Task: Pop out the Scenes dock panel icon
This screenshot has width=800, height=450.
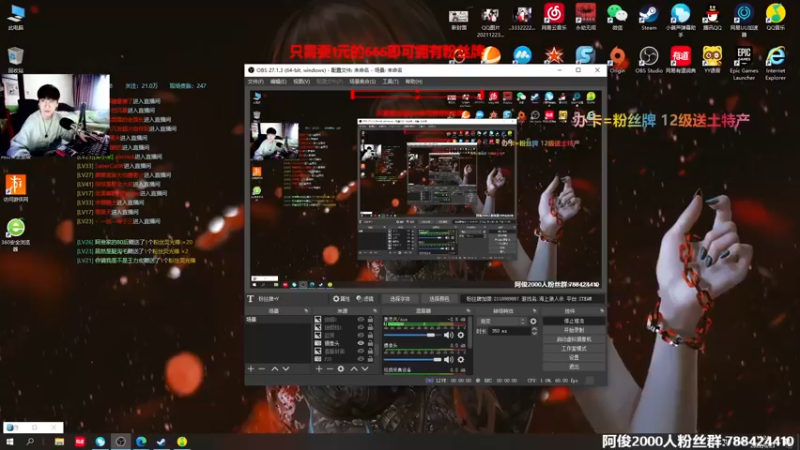Action: (306, 311)
